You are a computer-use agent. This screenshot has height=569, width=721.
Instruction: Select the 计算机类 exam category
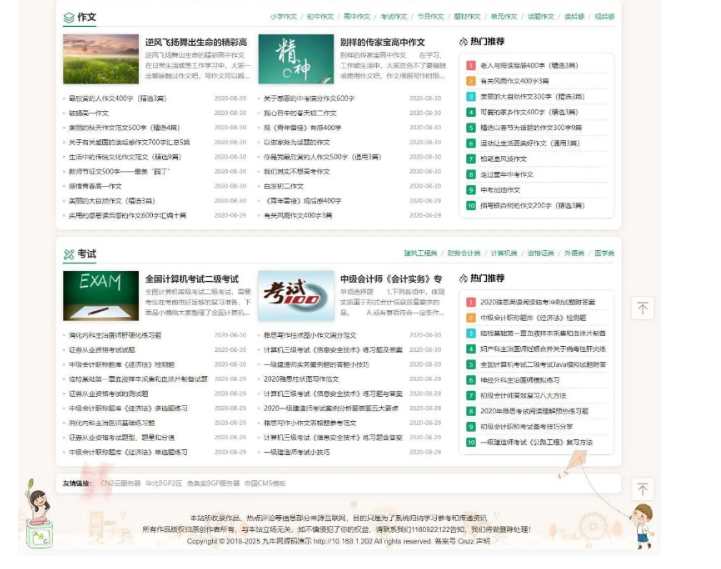click(x=503, y=254)
